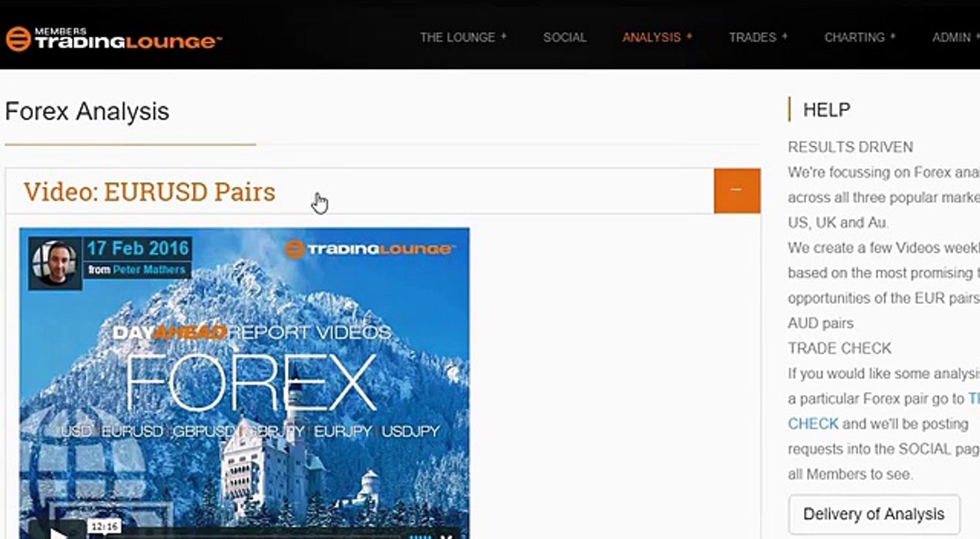
Task: Click the video progress bar
Action: (x=247, y=535)
